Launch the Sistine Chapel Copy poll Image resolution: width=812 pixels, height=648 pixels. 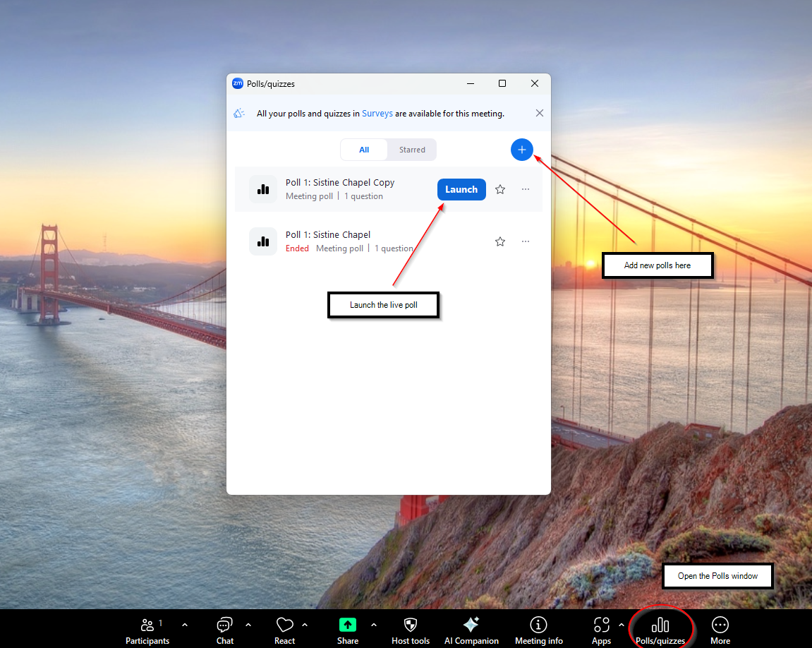click(x=461, y=189)
